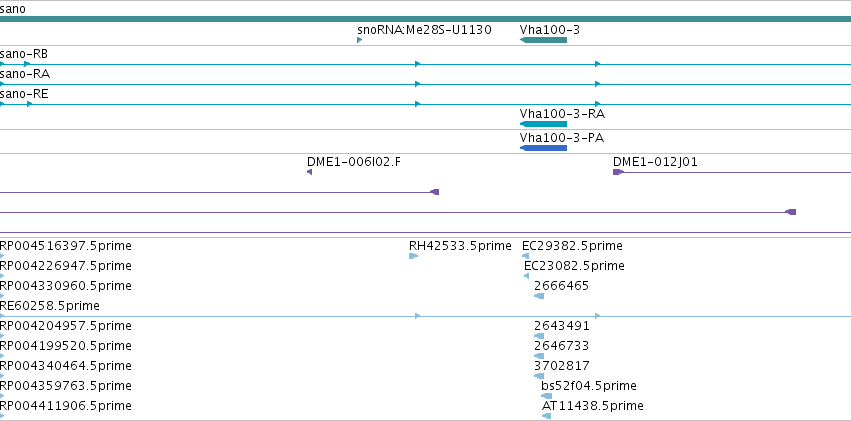Select the 2643491 EST feature glyph
The height and width of the screenshot is (421, 851).
pos(539,336)
